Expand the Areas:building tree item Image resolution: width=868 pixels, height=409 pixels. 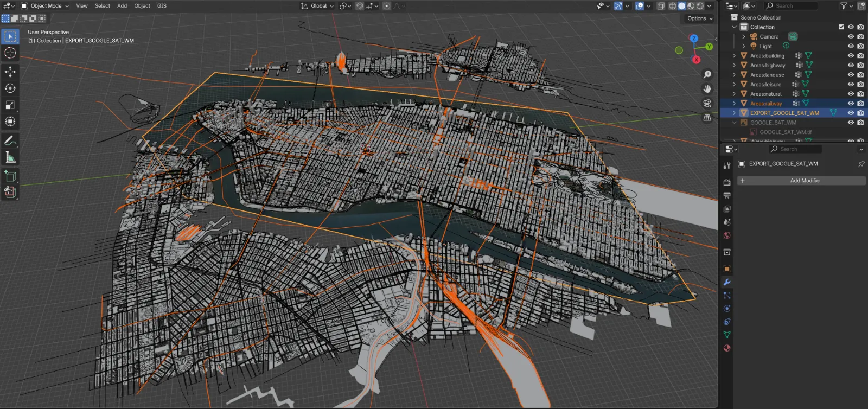[734, 55]
